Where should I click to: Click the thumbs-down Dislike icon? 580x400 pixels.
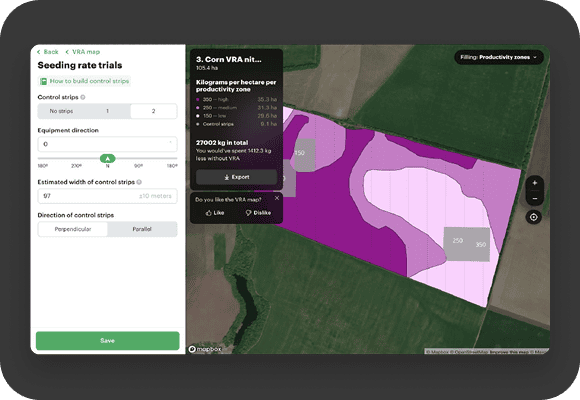(x=249, y=213)
